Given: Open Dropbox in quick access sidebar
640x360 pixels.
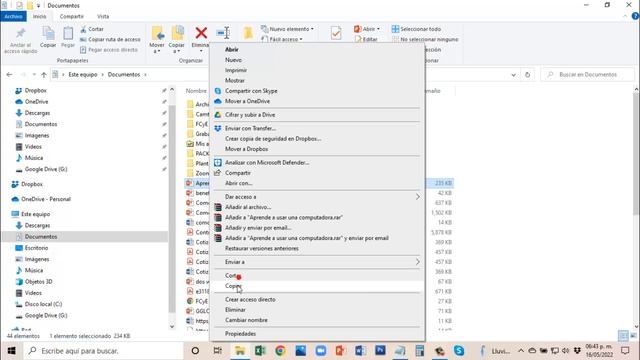Looking at the screenshot, I should tap(36, 91).
